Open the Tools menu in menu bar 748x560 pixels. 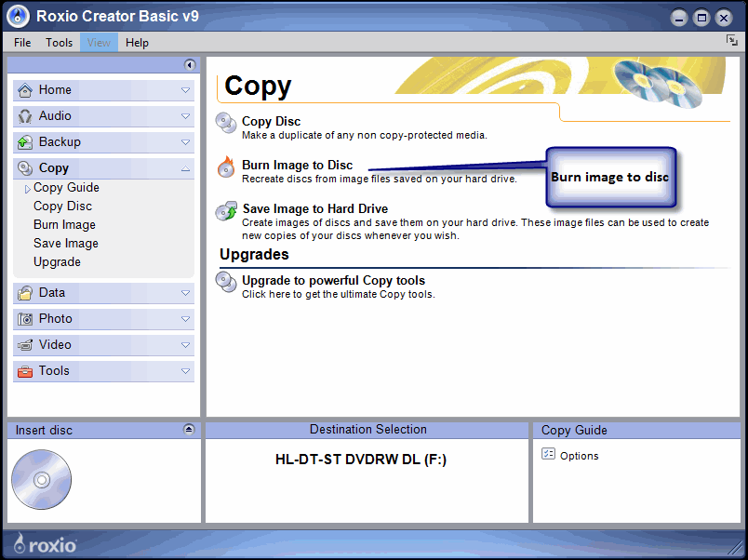coord(60,43)
